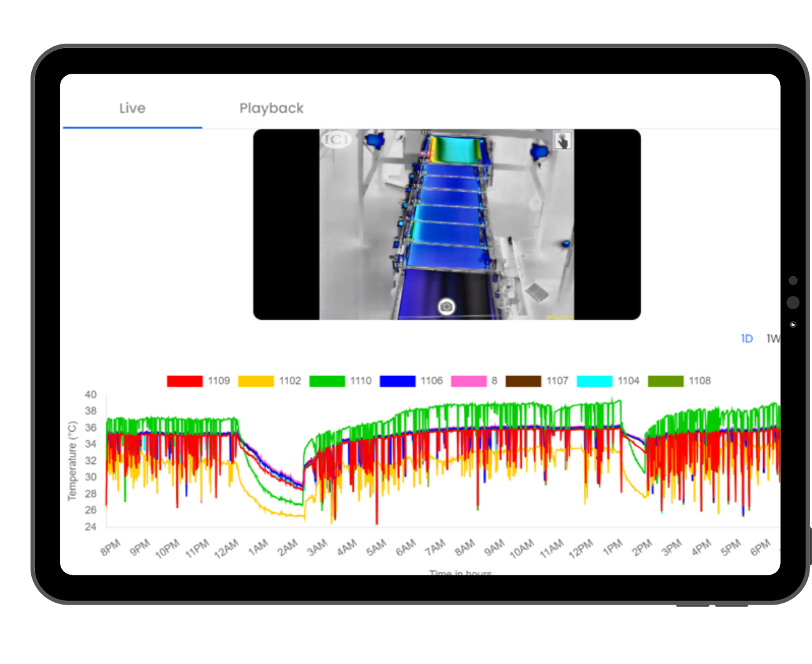
Task: Click the 9AM label on time axis
Action: (494, 548)
